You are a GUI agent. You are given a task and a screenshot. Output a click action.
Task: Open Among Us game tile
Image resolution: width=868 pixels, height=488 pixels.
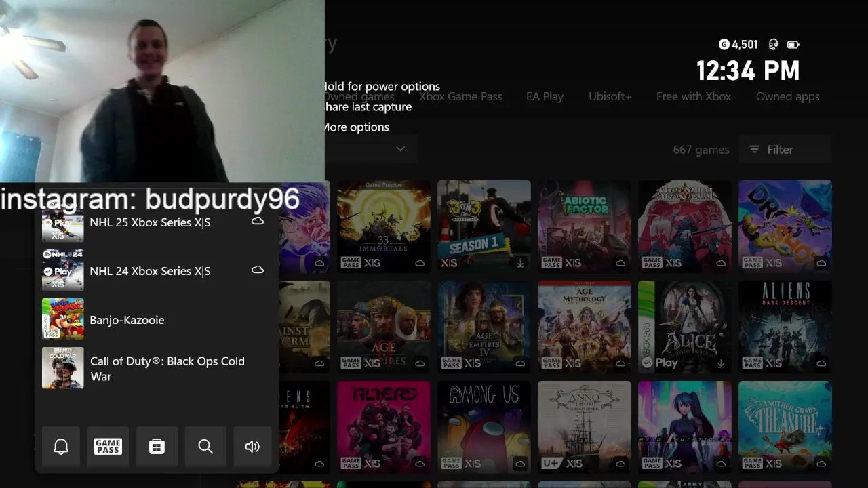click(484, 427)
